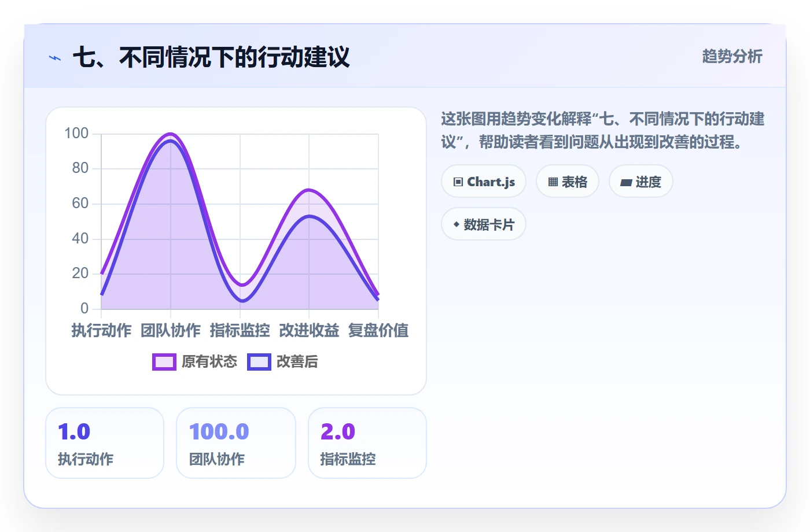Click the heading 七、不同情况下的行动建议
The width and height of the screenshot is (810, 532).
211,57
